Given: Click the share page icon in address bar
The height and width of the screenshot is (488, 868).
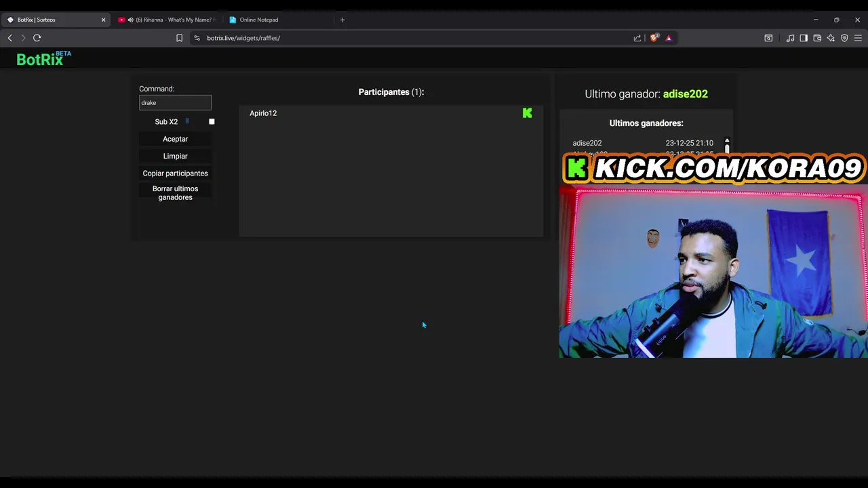Looking at the screenshot, I should [637, 38].
